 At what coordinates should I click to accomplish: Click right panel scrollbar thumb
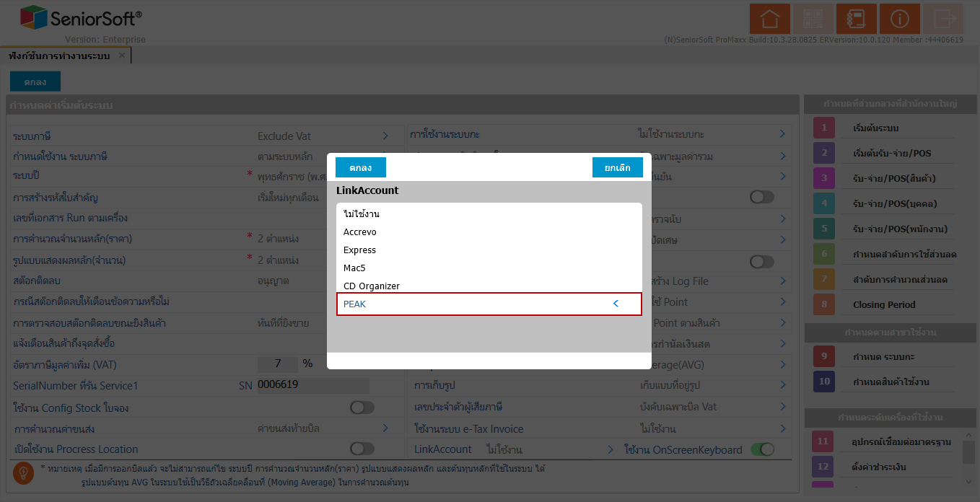pos(970,452)
